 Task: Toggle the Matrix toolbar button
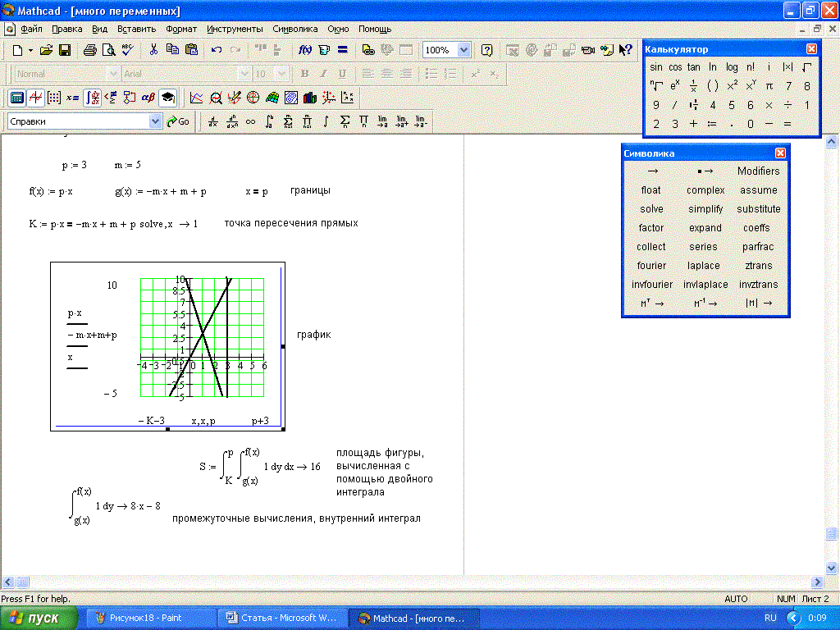[54, 98]
